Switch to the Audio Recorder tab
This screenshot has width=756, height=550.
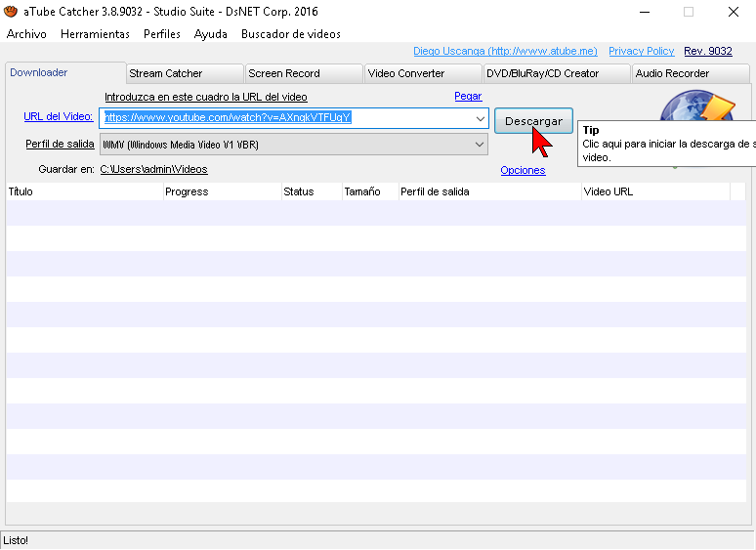691,73
